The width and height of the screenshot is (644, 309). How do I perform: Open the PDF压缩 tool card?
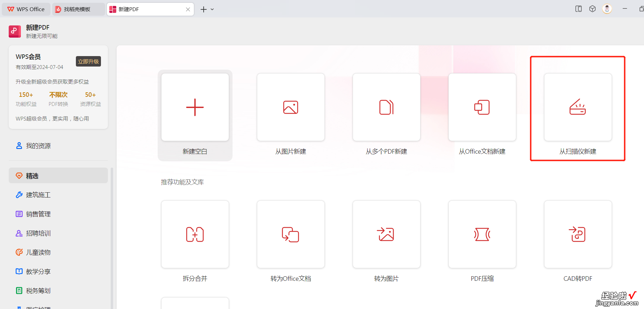pyautogui.click(x=482, y=234)
